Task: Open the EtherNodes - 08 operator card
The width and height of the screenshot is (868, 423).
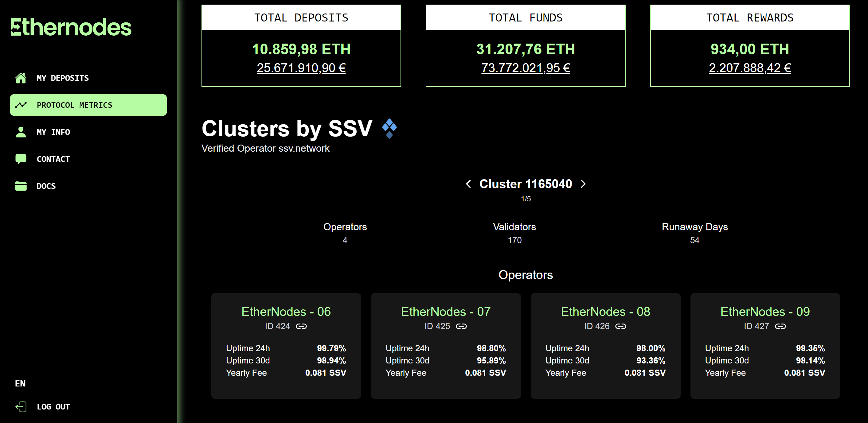Action: (x=605, y=346)
